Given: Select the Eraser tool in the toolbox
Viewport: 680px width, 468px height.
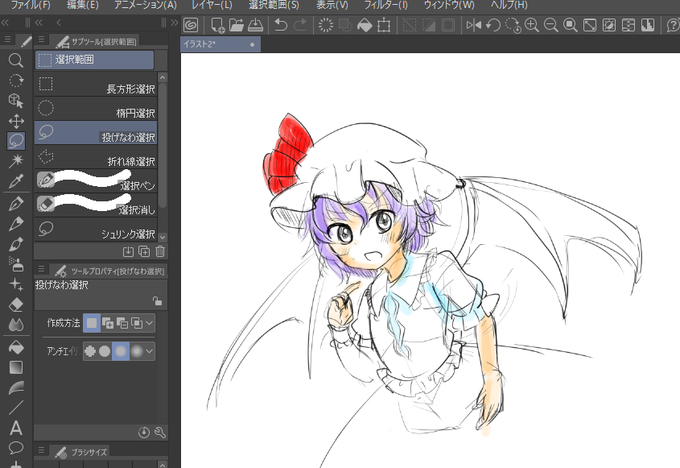Looking at the screenshot, I should pyautogui.click(x=16, y=304).
